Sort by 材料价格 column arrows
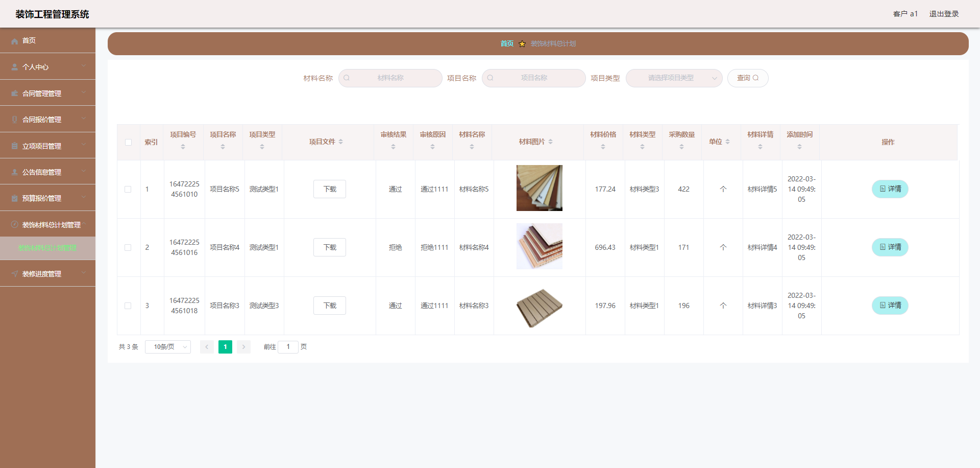This screenshot has height=468, width=980. click(603, 147)
